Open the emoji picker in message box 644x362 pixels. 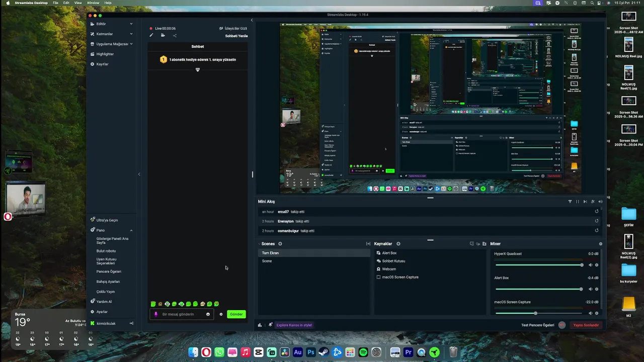click(208, 314)
